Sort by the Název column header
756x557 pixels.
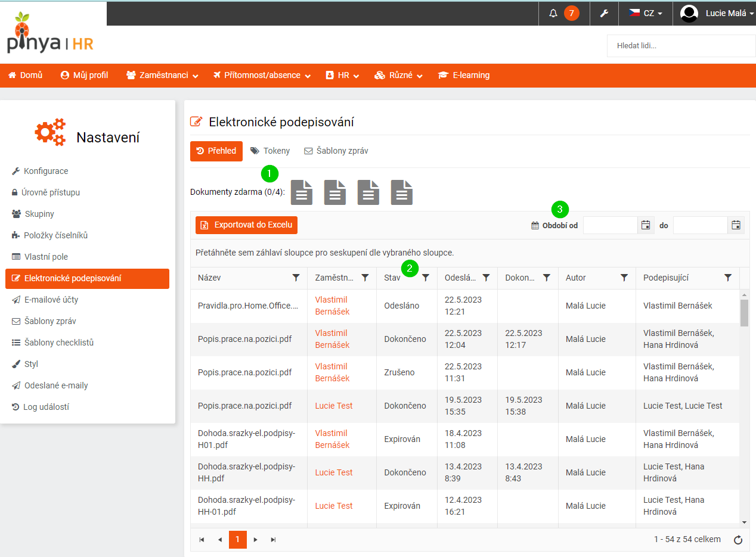(x=209, y=278)
